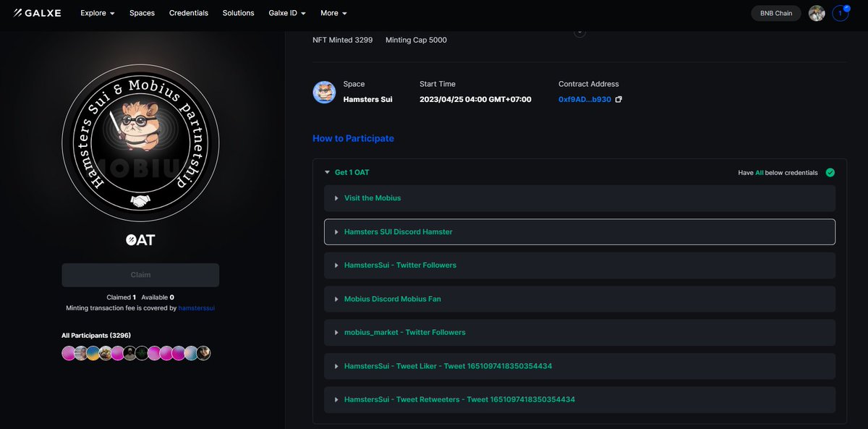This screenshot has height=429, width=868.
Task: Click the All Participants (3296) label
Action: [x=96, y=336]
